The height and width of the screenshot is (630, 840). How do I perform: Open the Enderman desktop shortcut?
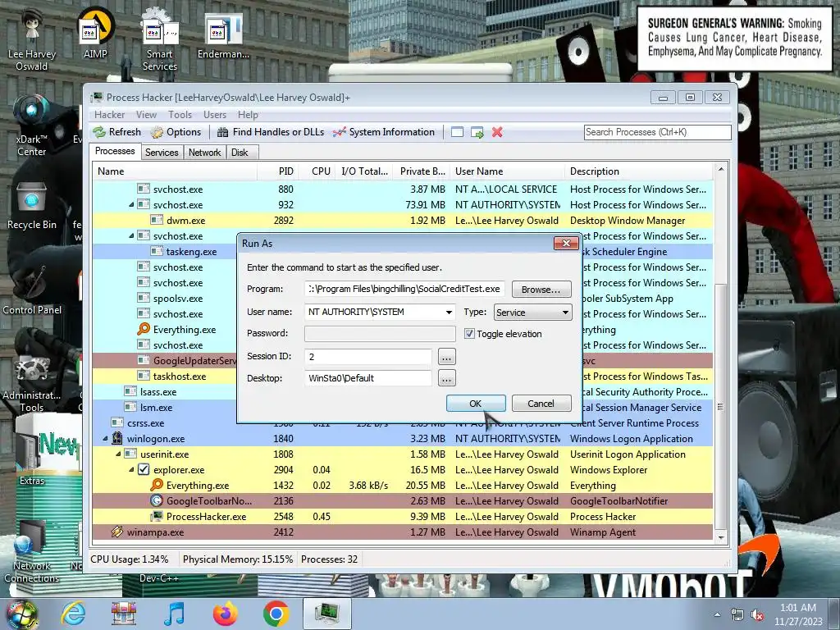click(223, 35)
